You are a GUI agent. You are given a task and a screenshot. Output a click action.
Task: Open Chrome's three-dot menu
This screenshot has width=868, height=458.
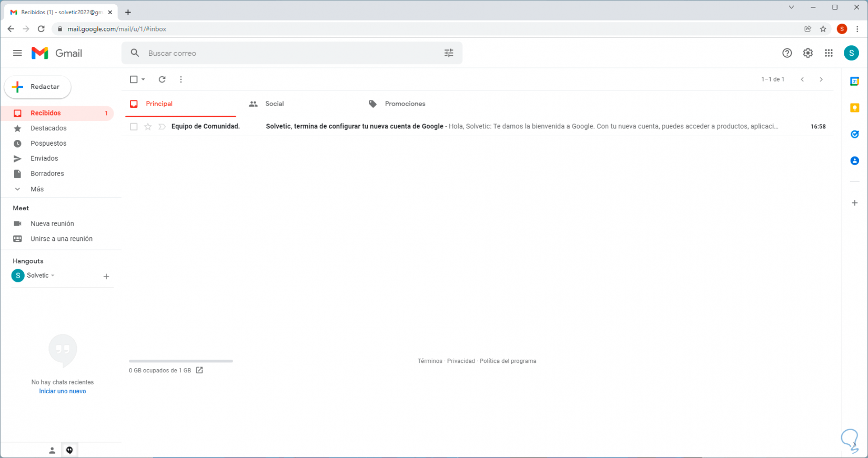[857, 29]
